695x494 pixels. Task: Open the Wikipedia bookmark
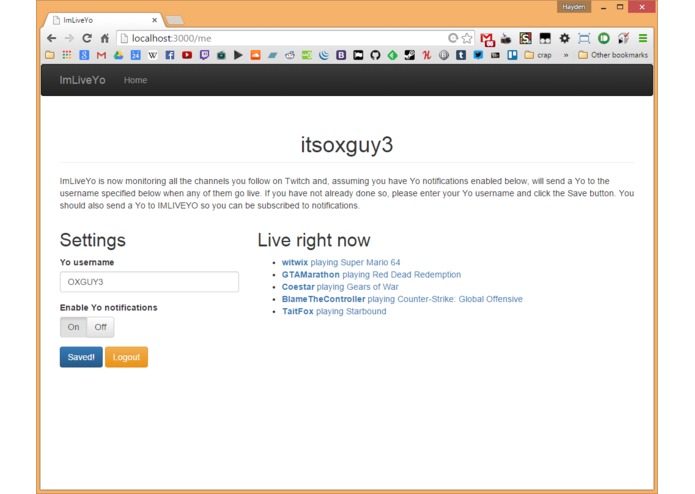152,55
